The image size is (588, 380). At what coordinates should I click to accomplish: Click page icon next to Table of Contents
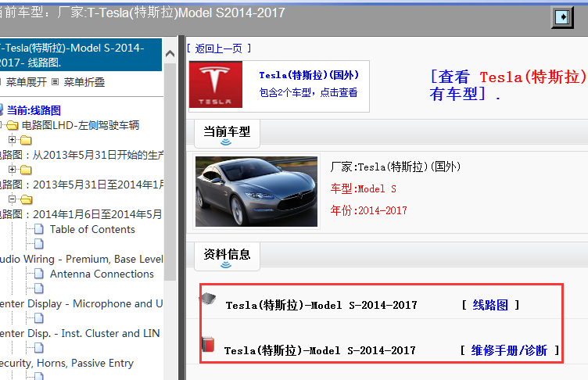point(38,229)
